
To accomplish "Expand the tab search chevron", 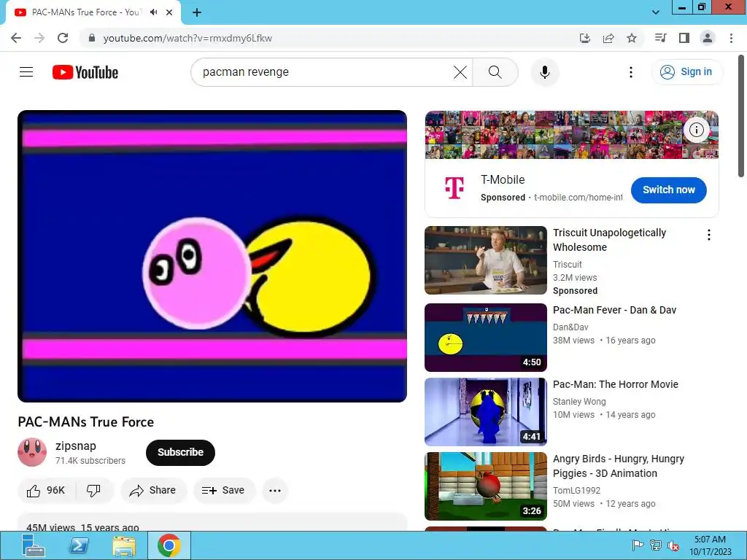I will click(656, 12).
